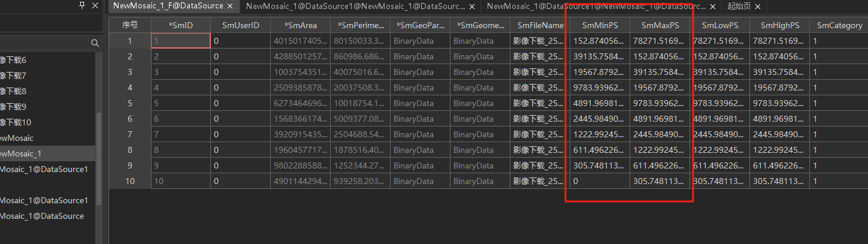868x244 pixels.
Task: Click SmCategory cell in row 9
Action: [x=839, y=165]
